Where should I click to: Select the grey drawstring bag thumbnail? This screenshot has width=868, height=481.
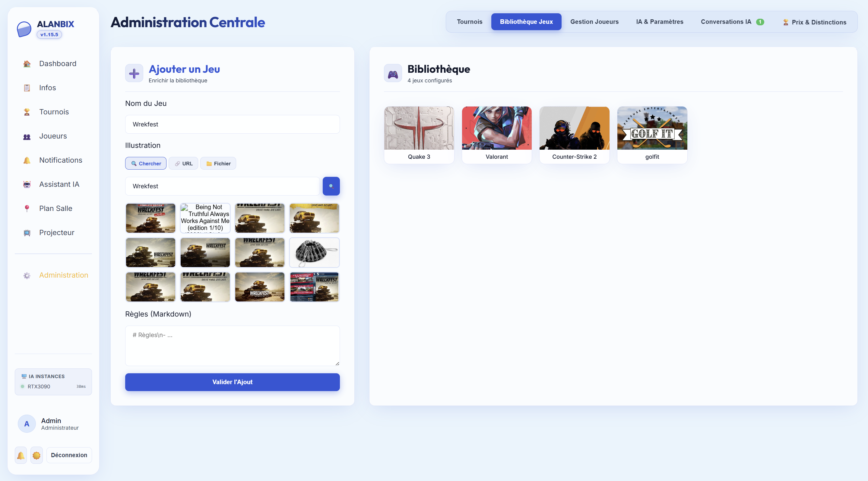point(314,253)
